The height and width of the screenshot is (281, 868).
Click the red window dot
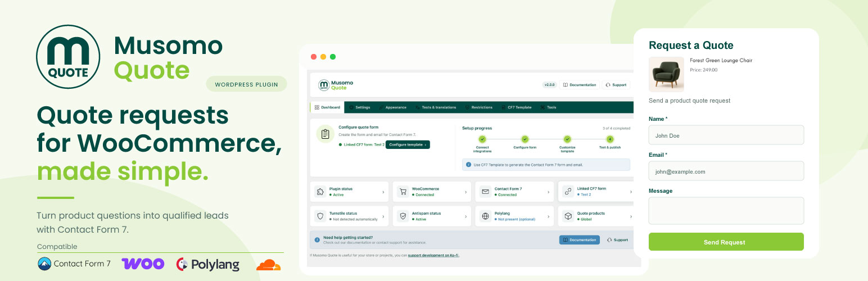click(x=314, y=57)
